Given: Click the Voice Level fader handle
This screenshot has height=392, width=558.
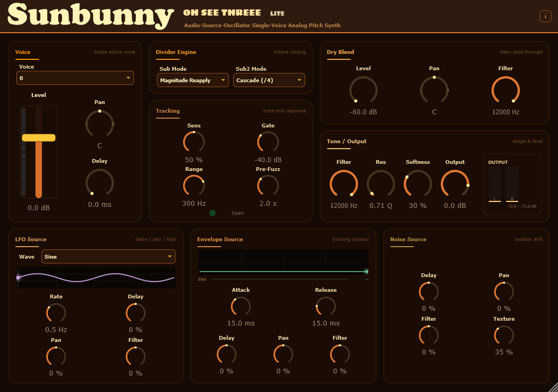Looking at the screenshot, I should (x=39, y=138).
